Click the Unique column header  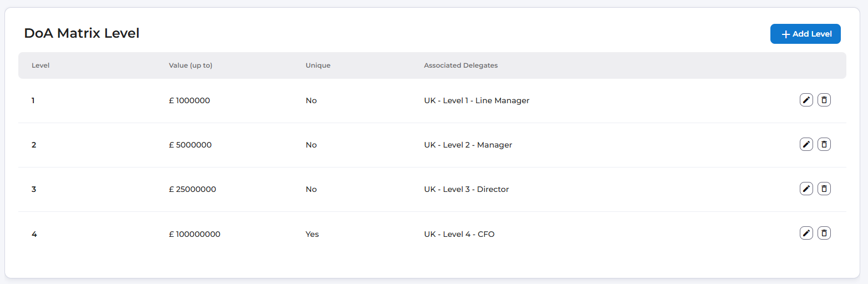(318, 65)
